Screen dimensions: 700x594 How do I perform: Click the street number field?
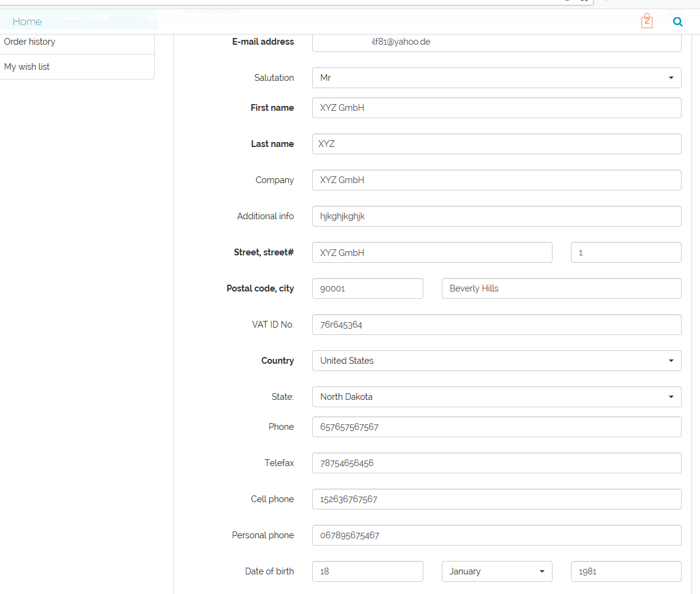click(x=625, y=252)
